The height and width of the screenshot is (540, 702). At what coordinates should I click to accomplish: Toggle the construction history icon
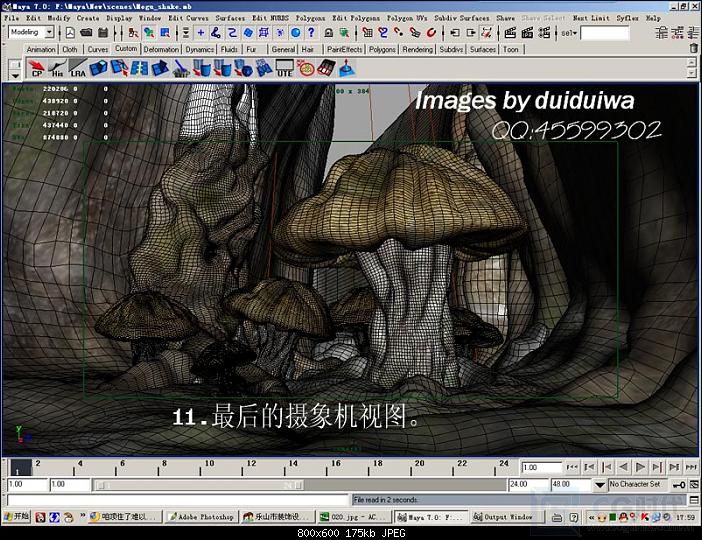pos(486,33)
